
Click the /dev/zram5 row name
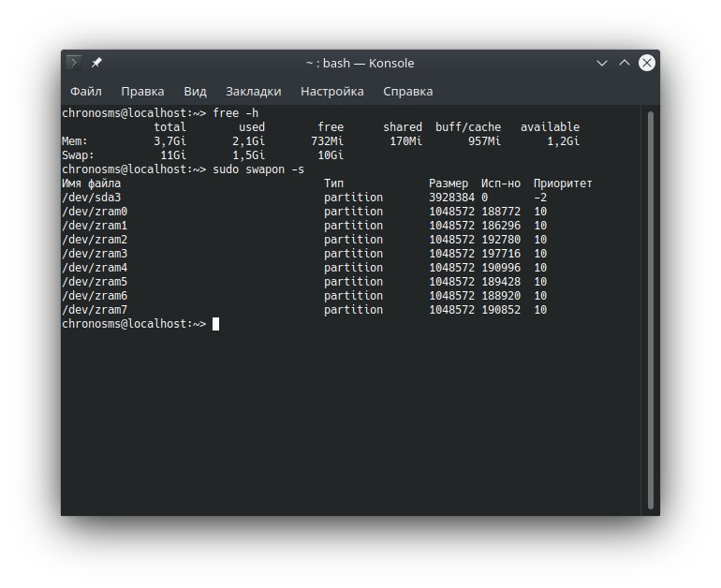click(x=95, y=282)
